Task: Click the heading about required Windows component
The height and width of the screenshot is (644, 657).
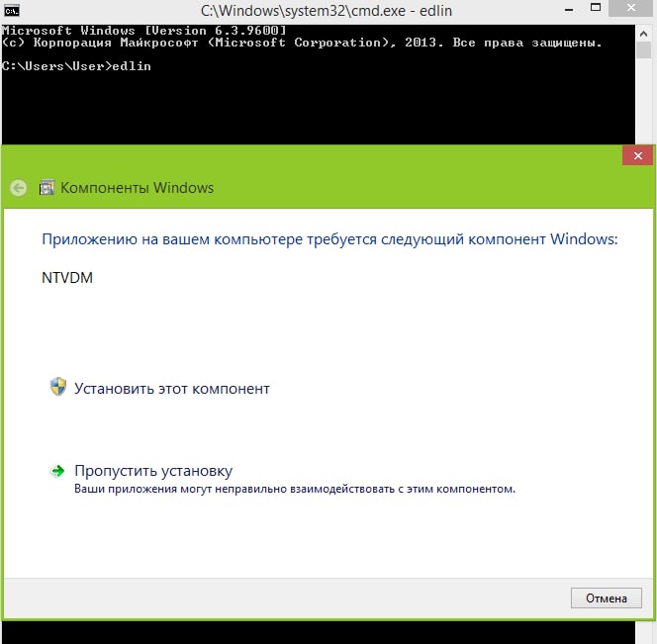Action: click(x=329, y=239)
